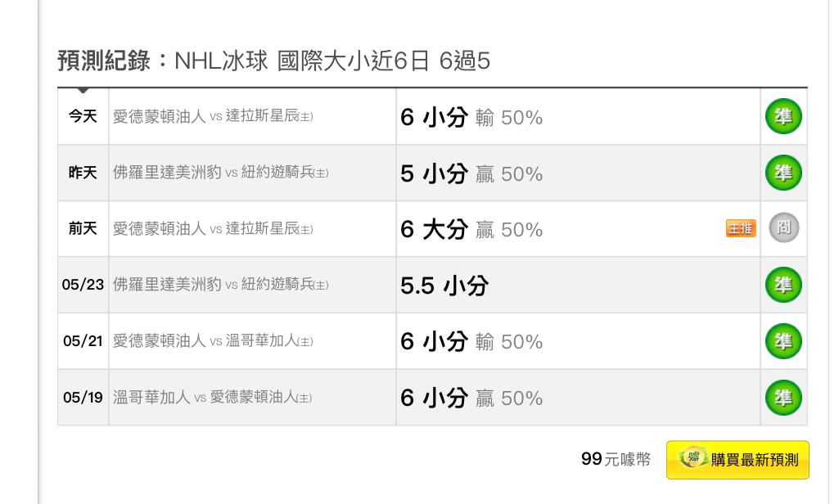Select the 6 大分 贏 50% prediction

471,229
